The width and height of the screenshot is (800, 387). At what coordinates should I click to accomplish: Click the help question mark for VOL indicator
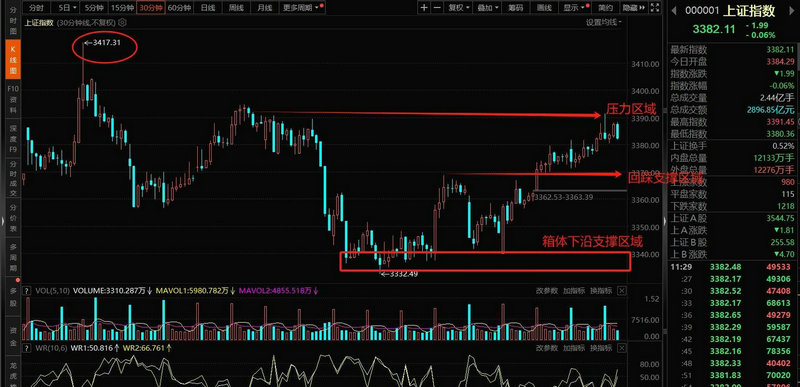click(28, 291)
